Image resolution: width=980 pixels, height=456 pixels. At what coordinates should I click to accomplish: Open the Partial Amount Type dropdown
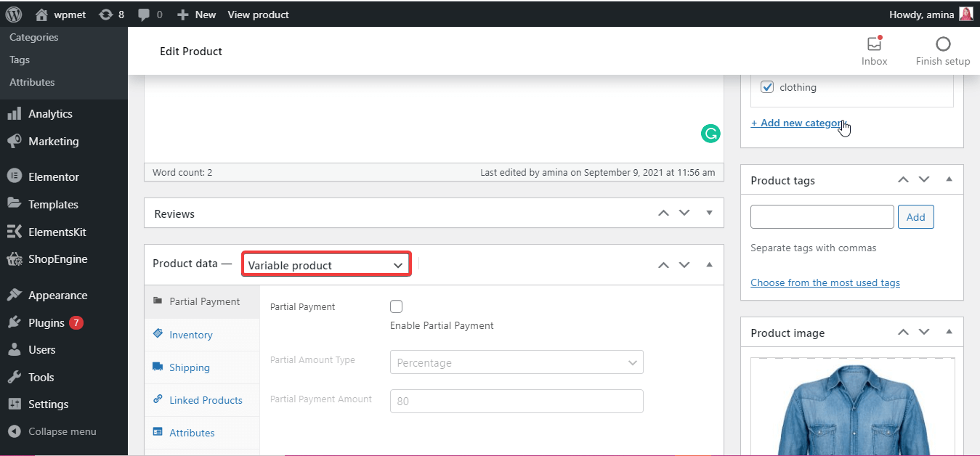pyautogui.click(x=517, y=362)
